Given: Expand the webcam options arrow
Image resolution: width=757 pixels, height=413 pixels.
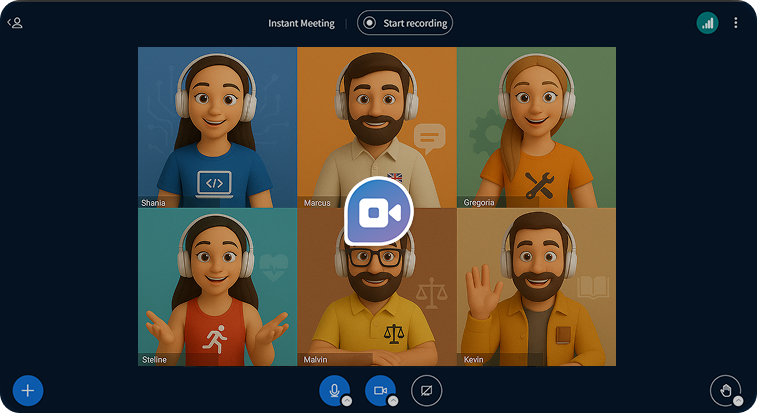Looking at the screenshot, I should [393, 400].
